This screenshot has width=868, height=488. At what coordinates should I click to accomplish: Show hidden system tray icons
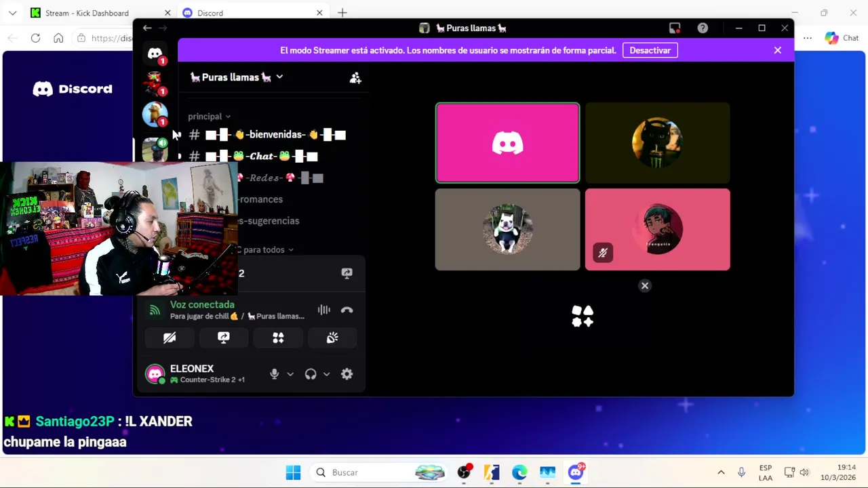click(721, 472)
